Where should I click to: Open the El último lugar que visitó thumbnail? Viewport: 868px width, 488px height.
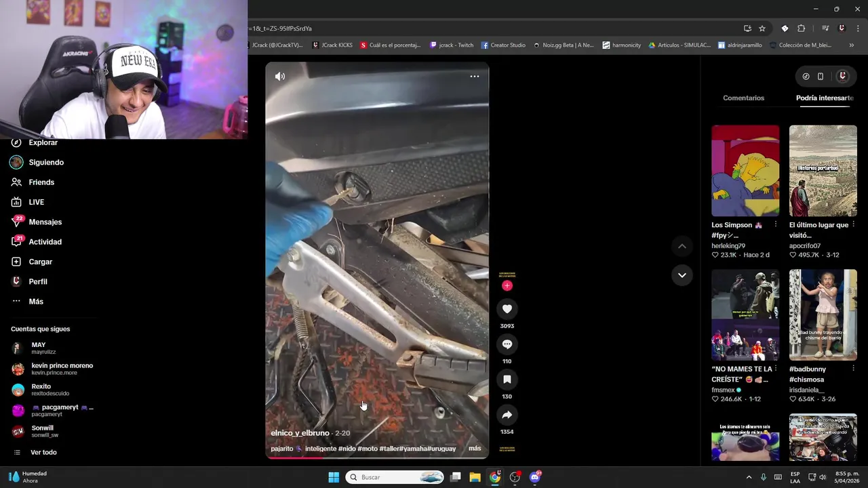point(823,171)
